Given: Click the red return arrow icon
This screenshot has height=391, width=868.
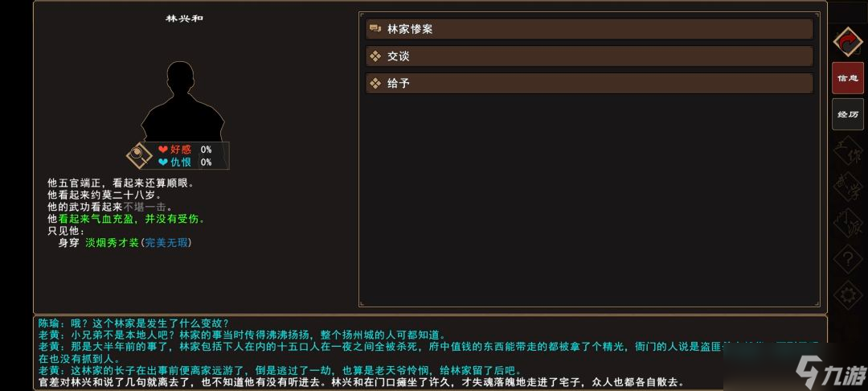Looking at the screenshot, I should tap(847, 41).
